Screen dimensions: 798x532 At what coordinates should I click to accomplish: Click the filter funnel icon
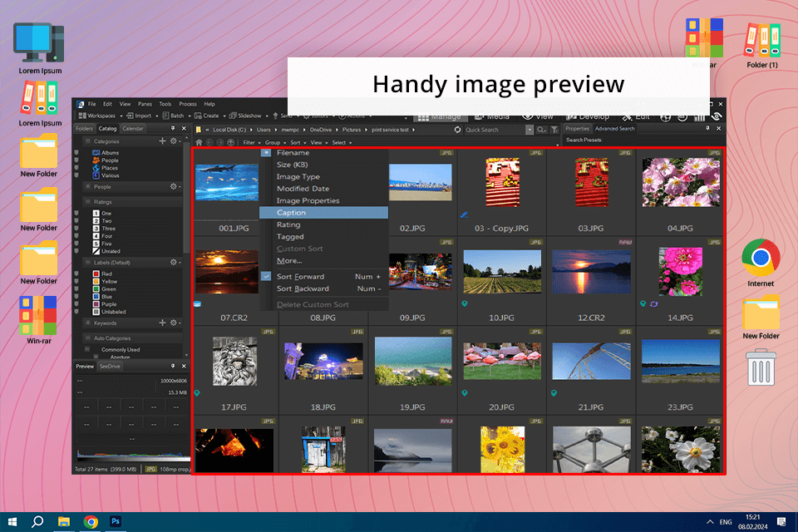pos(554,130)
